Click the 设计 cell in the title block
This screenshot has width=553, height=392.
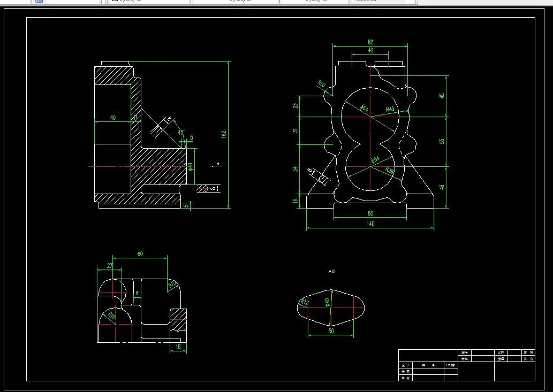pos(406,365)
